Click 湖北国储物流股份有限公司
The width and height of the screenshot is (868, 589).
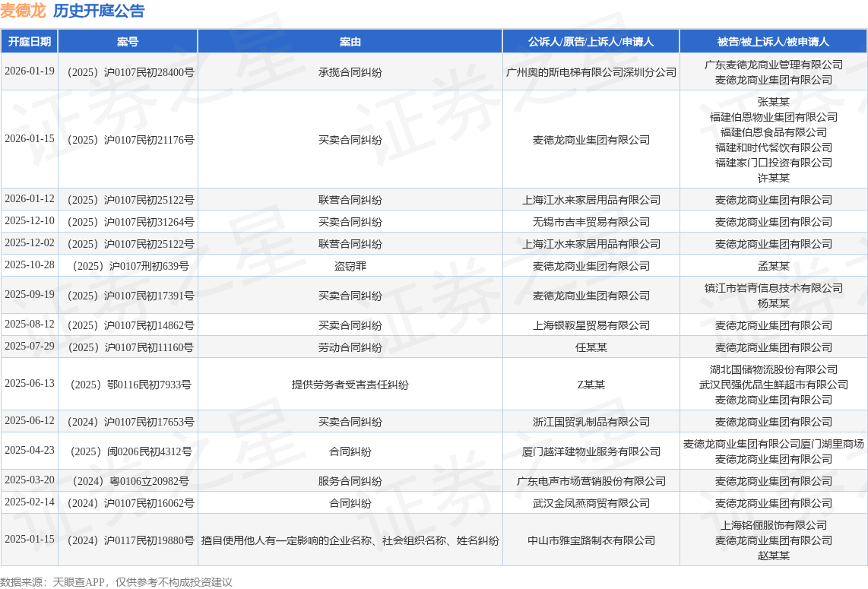coord(773,369)
